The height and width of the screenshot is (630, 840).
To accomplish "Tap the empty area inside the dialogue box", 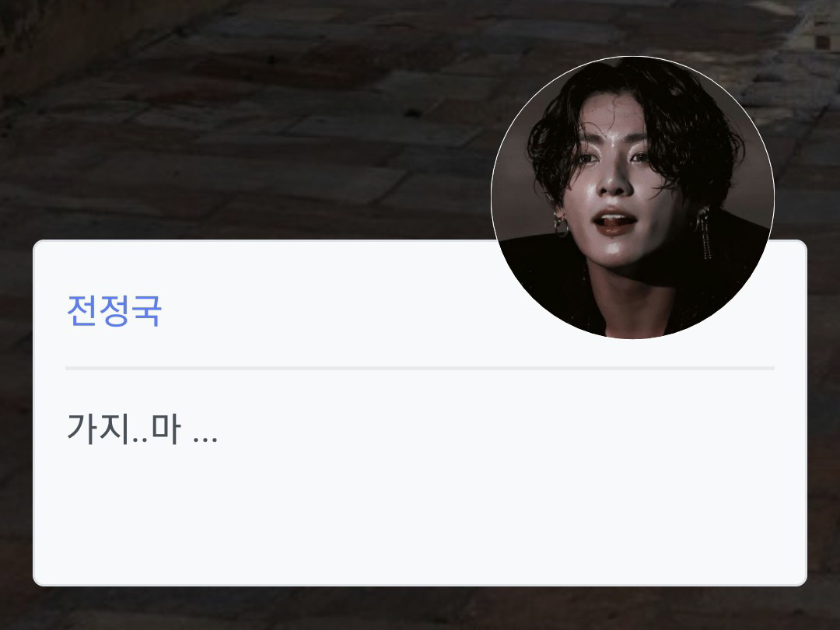I will 420,514.
